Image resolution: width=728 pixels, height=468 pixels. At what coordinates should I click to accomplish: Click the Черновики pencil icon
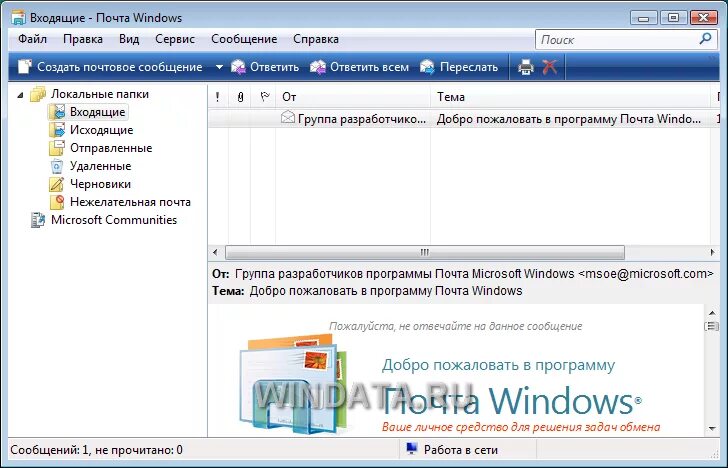coord(57,184)
